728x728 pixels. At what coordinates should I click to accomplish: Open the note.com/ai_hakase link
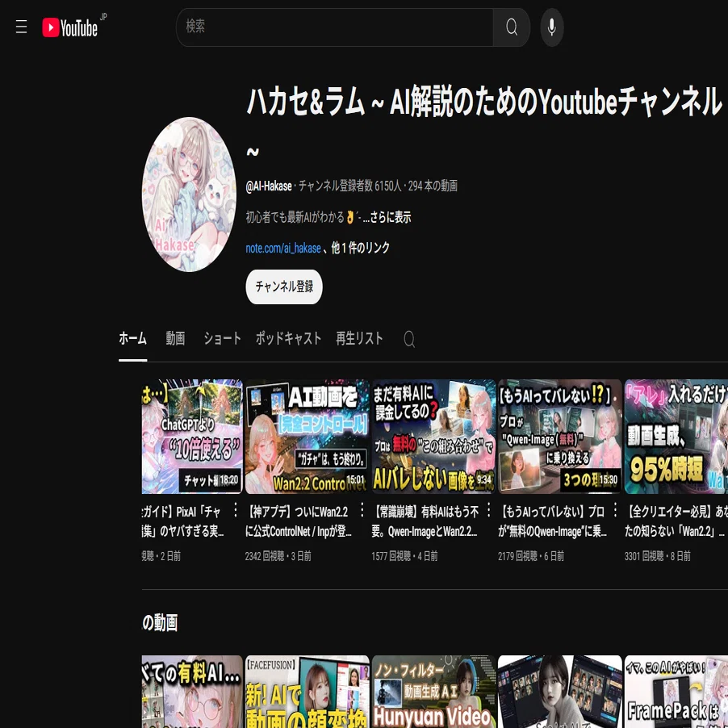283,249
